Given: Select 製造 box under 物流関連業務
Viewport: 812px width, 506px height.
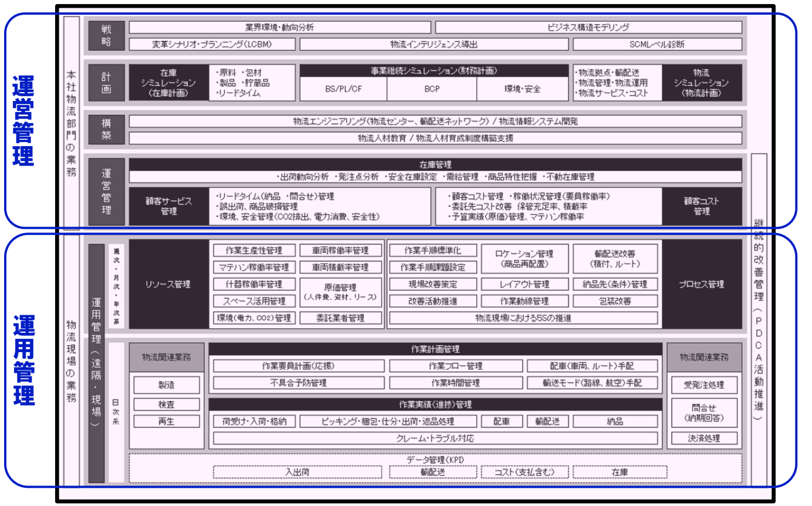Looking at the screenshot, I should 167,385.
